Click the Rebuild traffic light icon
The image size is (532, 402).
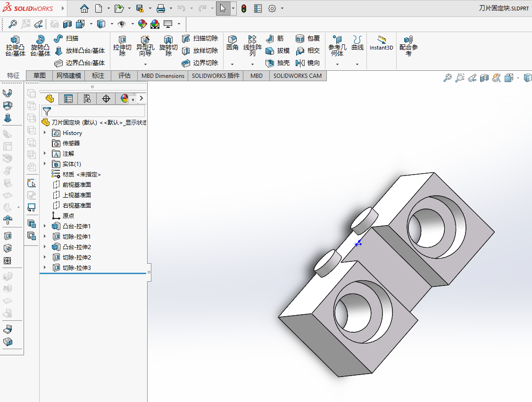pos(244,8)
